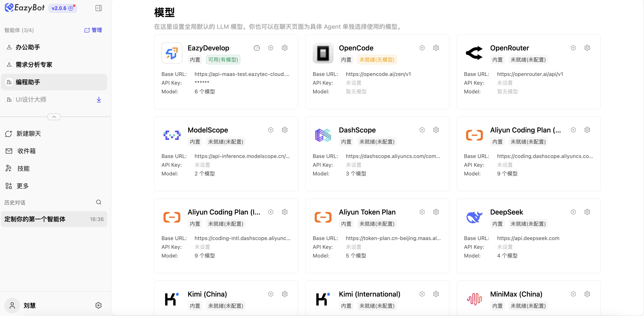Image resolution: width=644 pixels, height=316 pixels.
Task: Click the hexagon icon on DeepSeek card
Action: (573, 212)
